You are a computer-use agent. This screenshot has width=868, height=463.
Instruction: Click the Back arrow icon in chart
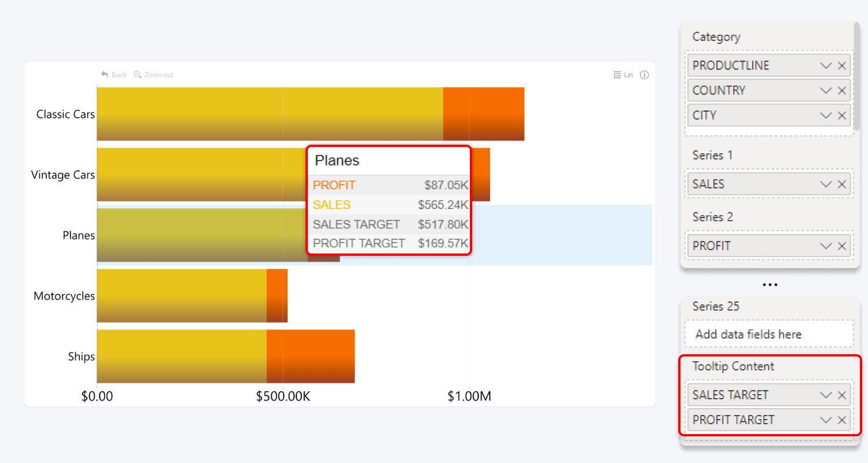click(x=105, y=75)
